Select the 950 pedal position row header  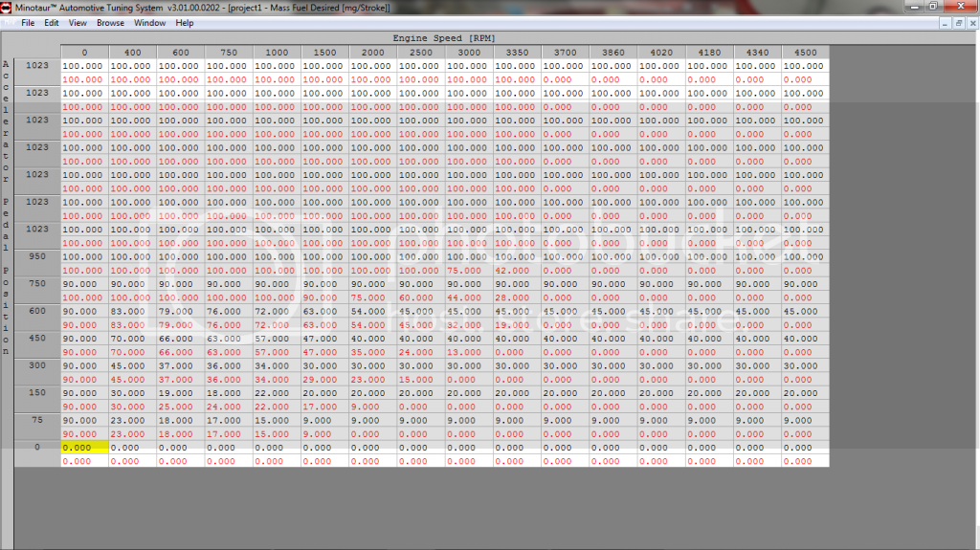[37, 257]
